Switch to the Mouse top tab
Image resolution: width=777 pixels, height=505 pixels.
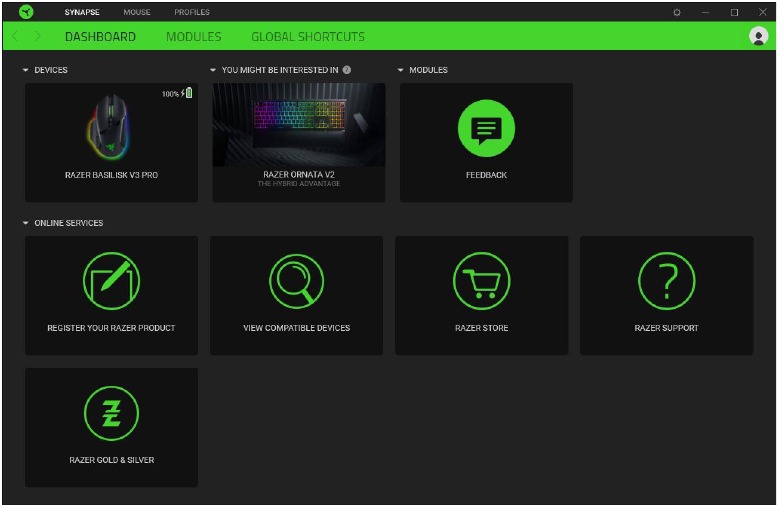(137, 12)
